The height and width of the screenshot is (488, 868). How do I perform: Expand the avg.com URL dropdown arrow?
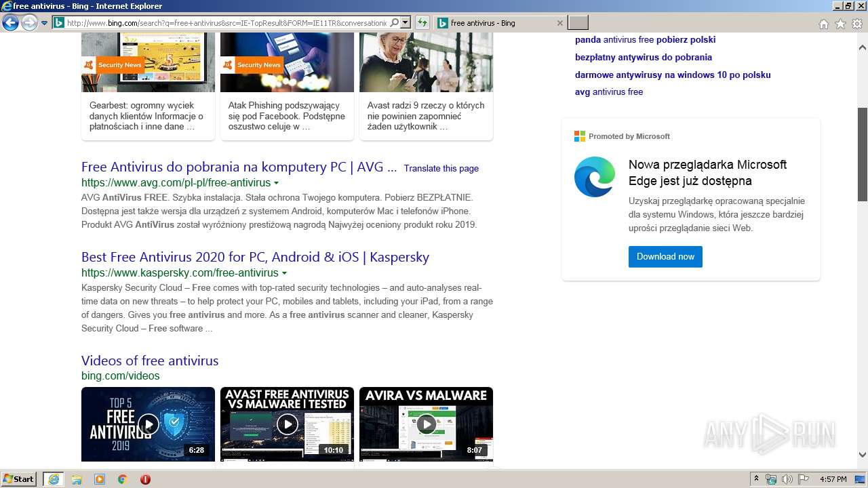pos(276,183)
